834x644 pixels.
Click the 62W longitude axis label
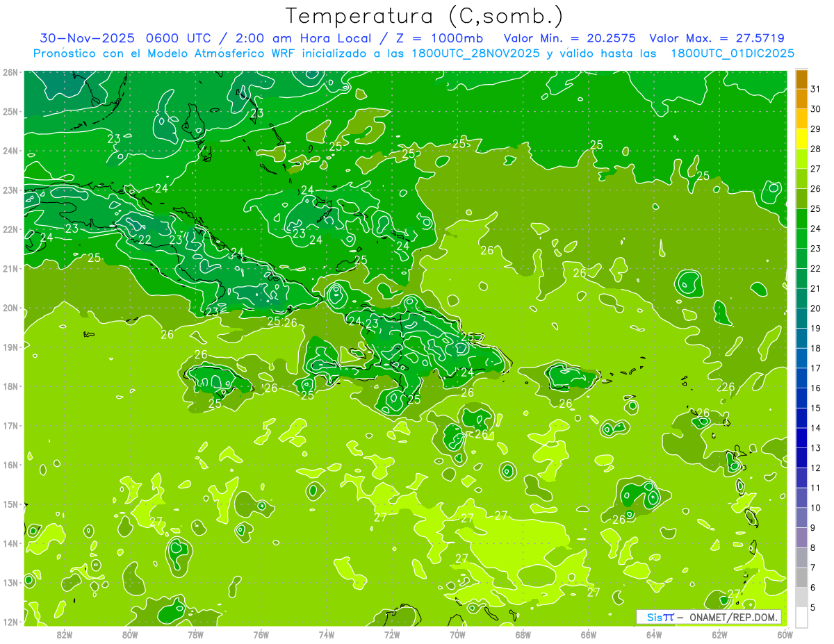pyautogui.click(x=719, y=634)
